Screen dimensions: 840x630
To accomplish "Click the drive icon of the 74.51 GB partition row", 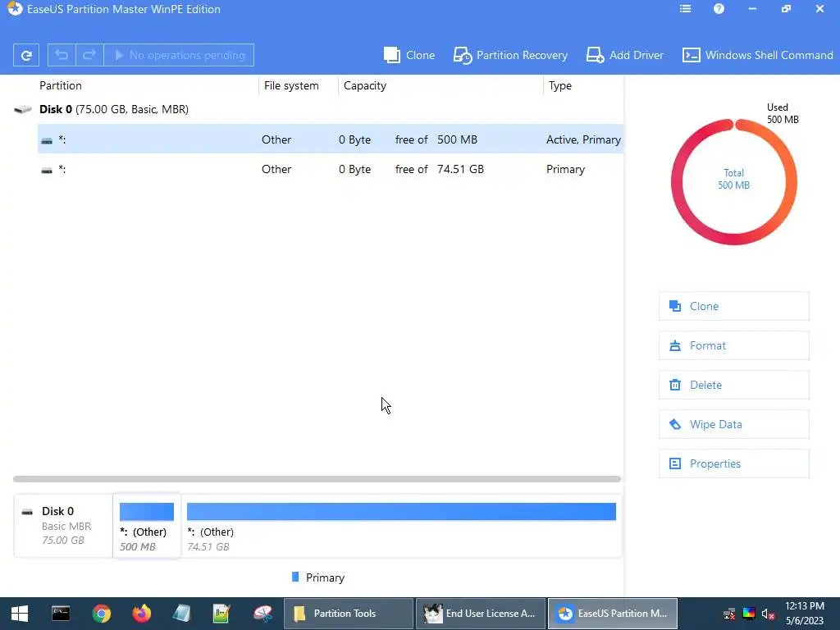I will pyautogui.click(x=47, y=171).
